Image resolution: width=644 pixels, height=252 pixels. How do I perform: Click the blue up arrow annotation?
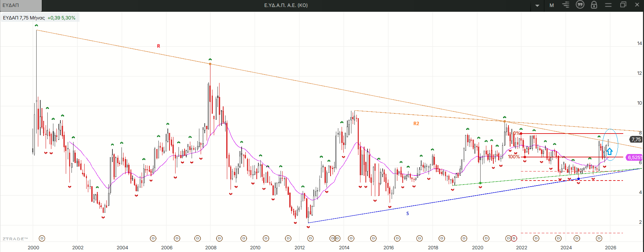pyautogui.click(x=609, y=151)
